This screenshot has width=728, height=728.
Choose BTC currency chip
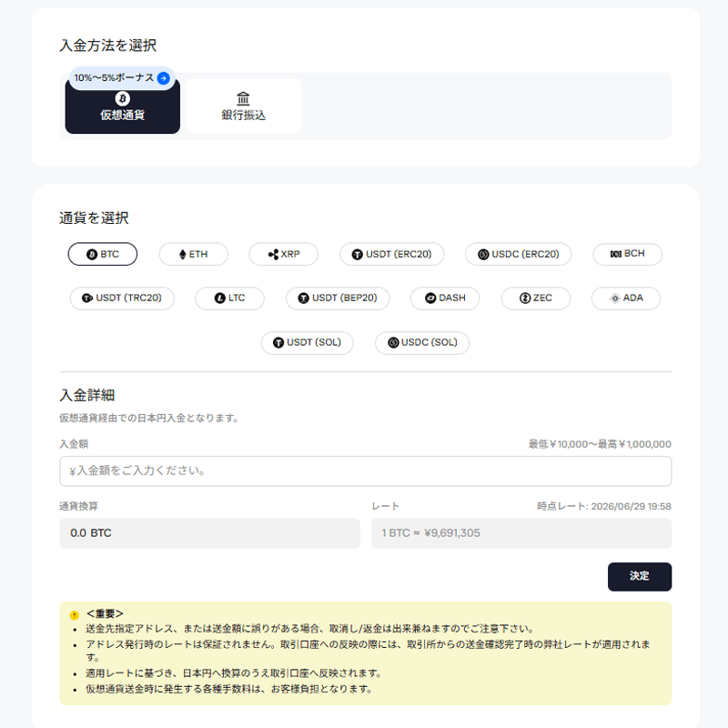click(x=103, y=254)
